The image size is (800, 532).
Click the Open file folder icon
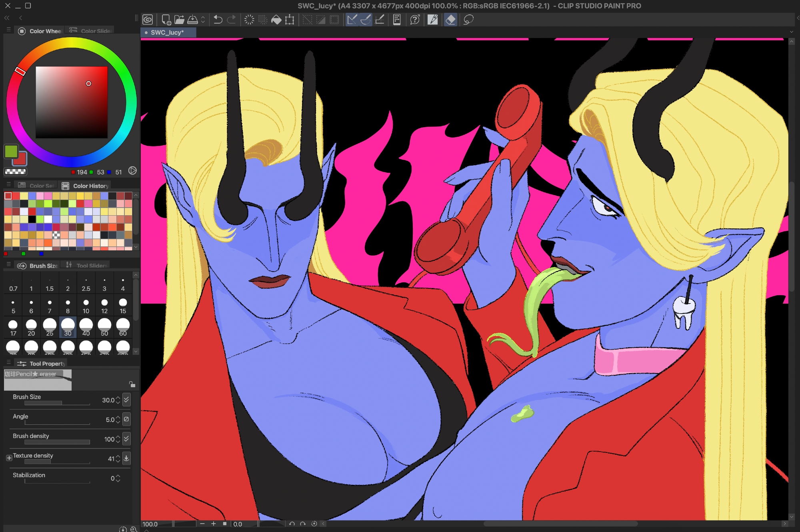click(179, 20)
